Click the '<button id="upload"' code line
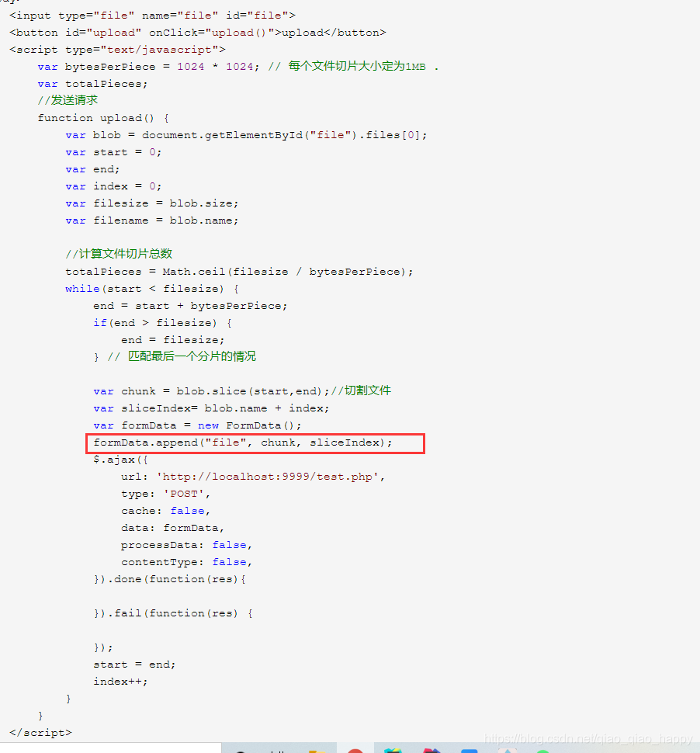 coord(197,33)
